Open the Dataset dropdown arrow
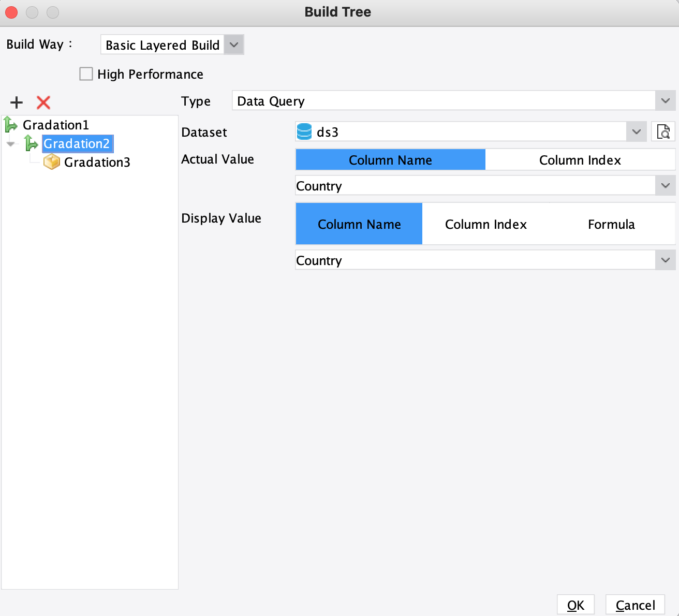 click(x=636, y=131)
